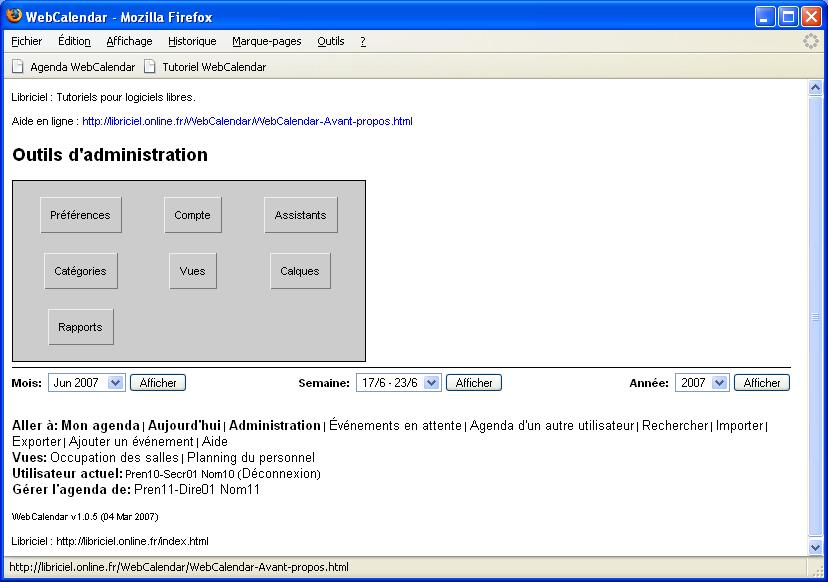The image size is (828, 582).
Task: Open Planning du personnel view
Action: 251,458
